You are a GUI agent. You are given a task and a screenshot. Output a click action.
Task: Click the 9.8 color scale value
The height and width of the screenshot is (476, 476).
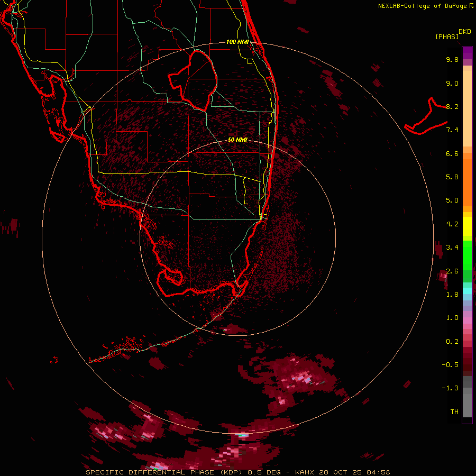452,59
